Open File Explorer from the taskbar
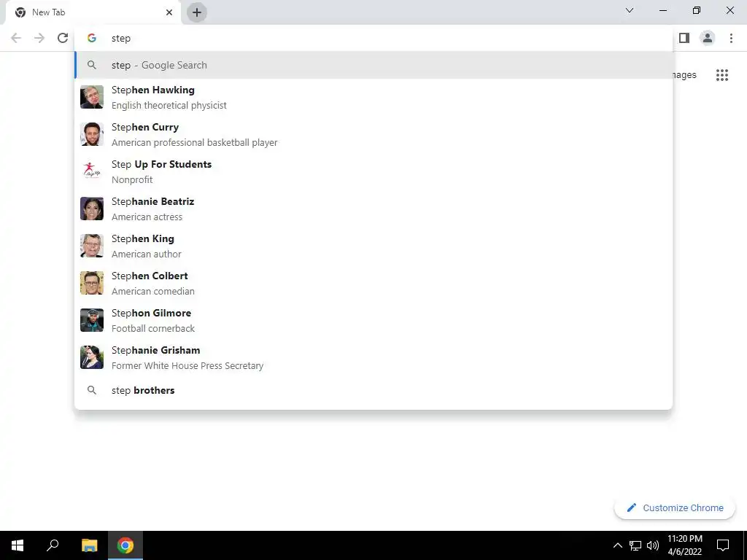The height and width of the screenshot is (560, 747). 89,545
